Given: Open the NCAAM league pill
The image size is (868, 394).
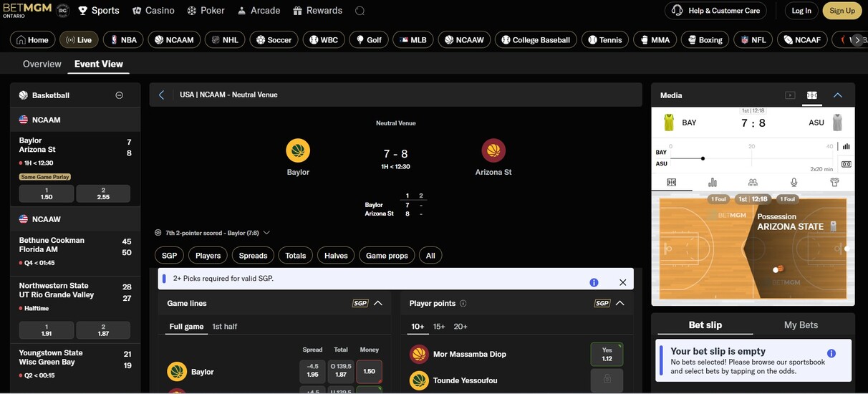Looking at the screenshot, I should [x=174, y=40].
